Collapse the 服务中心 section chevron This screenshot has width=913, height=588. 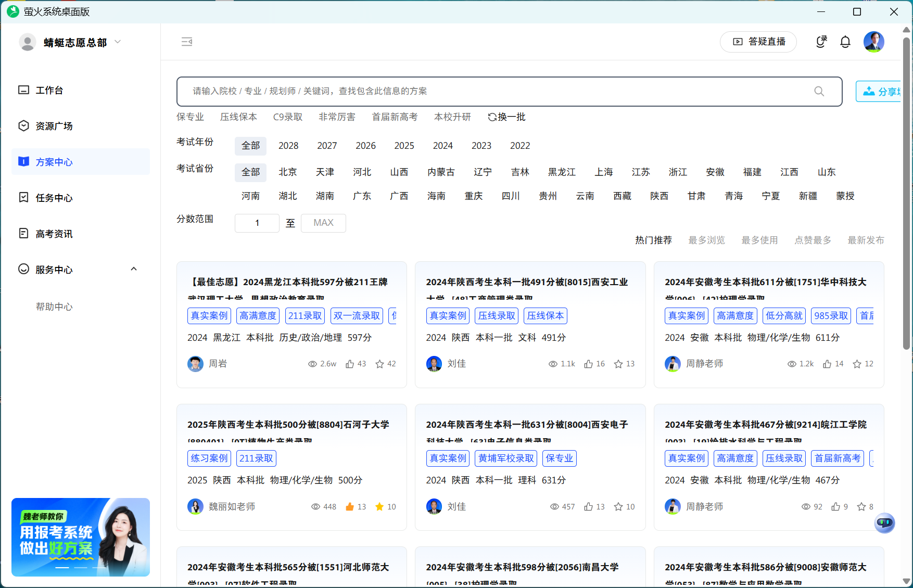pos(134,269)
